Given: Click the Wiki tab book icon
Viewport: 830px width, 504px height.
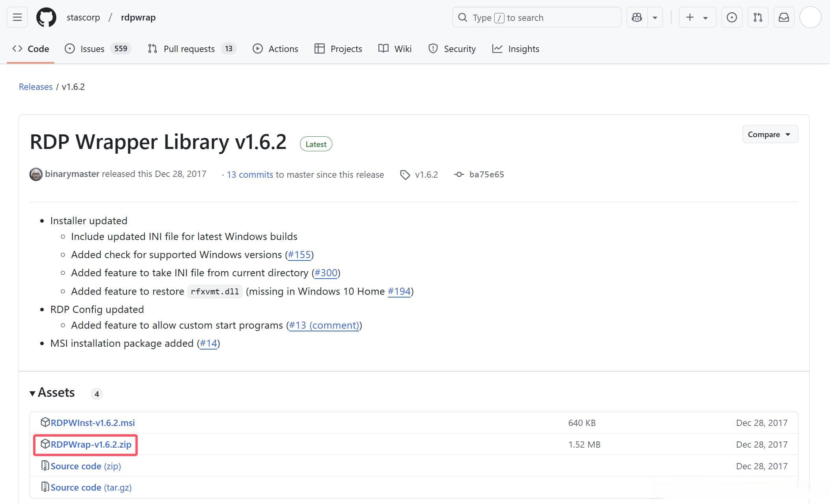Looking at the screenshot, I should click(x=383, y=48).
